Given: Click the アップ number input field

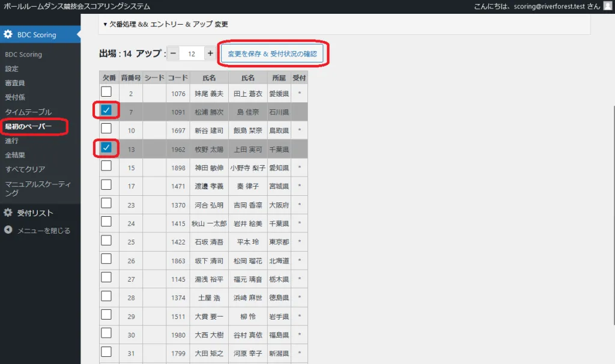Looking at the screenshot, I should click(x=192, y=53).
